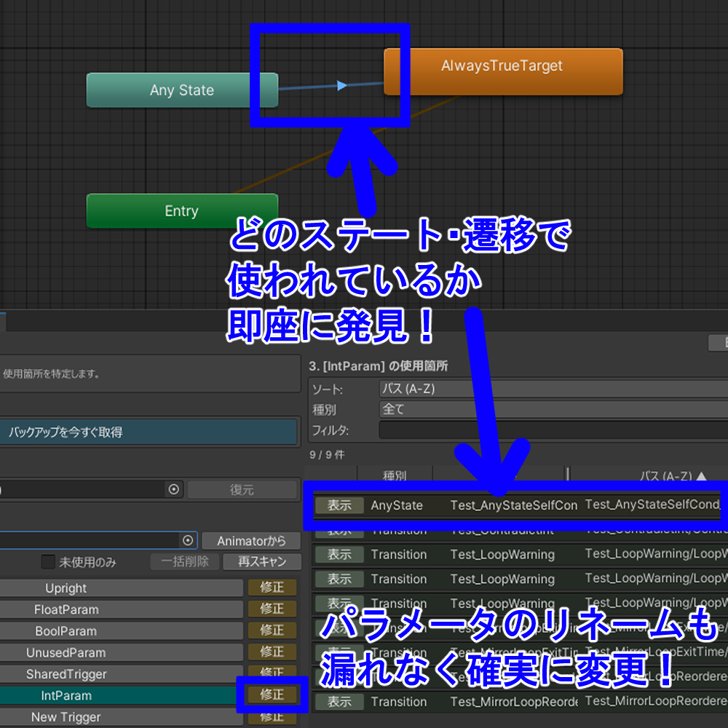728x728 pixels.
Task: Click the Animatorから button
Action: point(251,541)
